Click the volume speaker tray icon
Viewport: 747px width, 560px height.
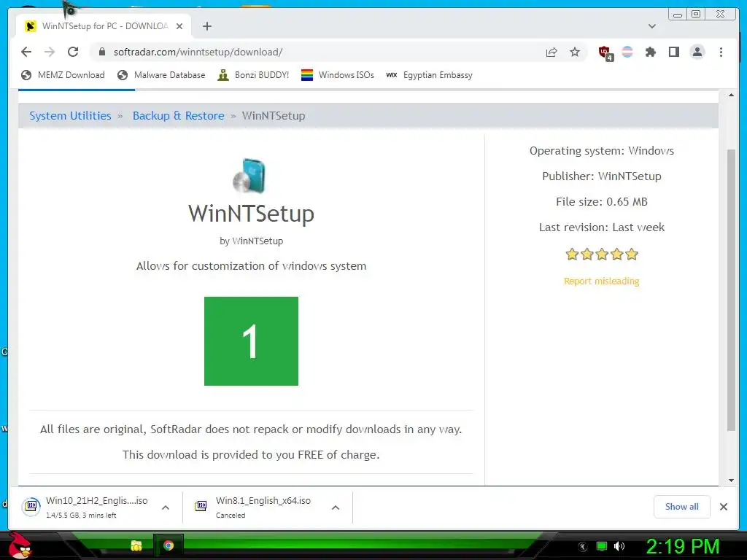(619, 546)
